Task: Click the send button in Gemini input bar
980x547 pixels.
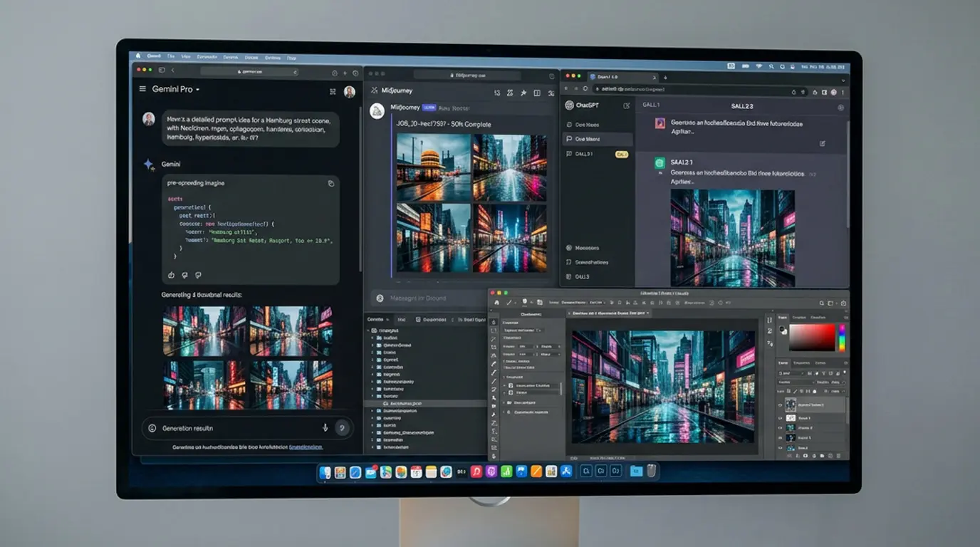Action: pos(343,427)
